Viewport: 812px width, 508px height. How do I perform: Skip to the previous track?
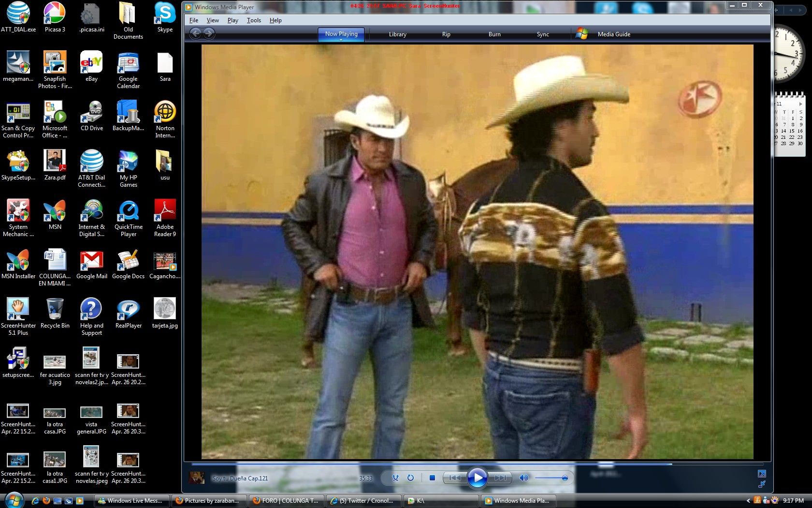pyautogui.click(x=454, y=478)
